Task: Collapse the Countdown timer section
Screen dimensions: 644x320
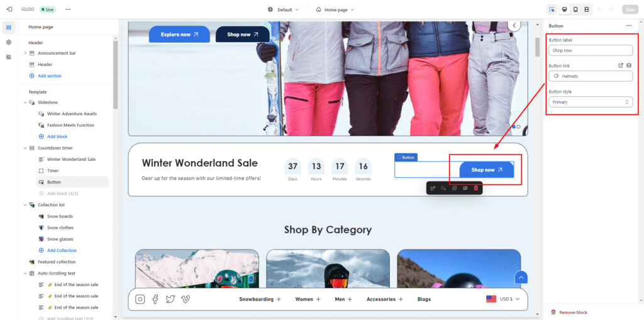Action: pos(25,148)
